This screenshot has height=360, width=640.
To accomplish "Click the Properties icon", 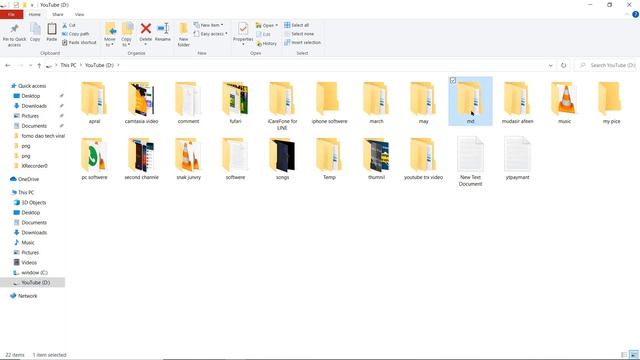I will (243, 29).
